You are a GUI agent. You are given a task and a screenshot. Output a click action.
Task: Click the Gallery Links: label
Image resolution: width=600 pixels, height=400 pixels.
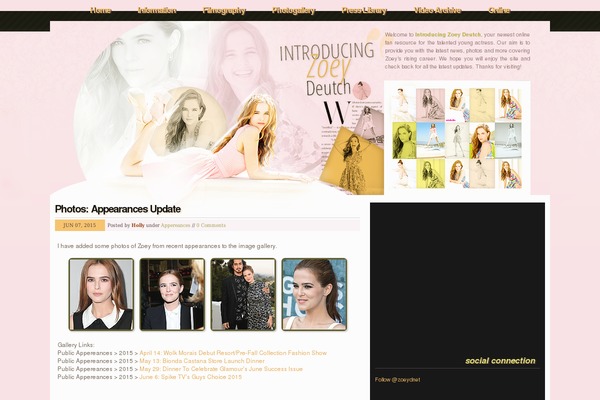click(x=76, y=345)
